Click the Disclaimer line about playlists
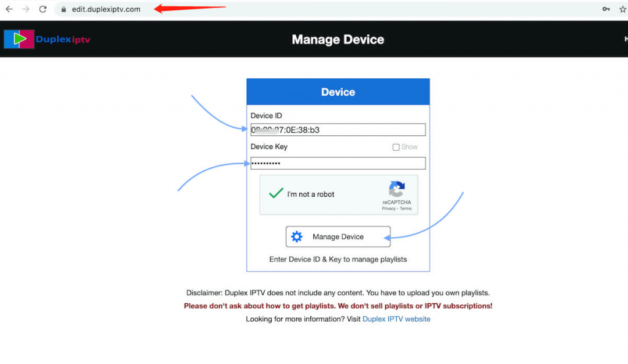 pyautogui.click(x=338, y=293)
